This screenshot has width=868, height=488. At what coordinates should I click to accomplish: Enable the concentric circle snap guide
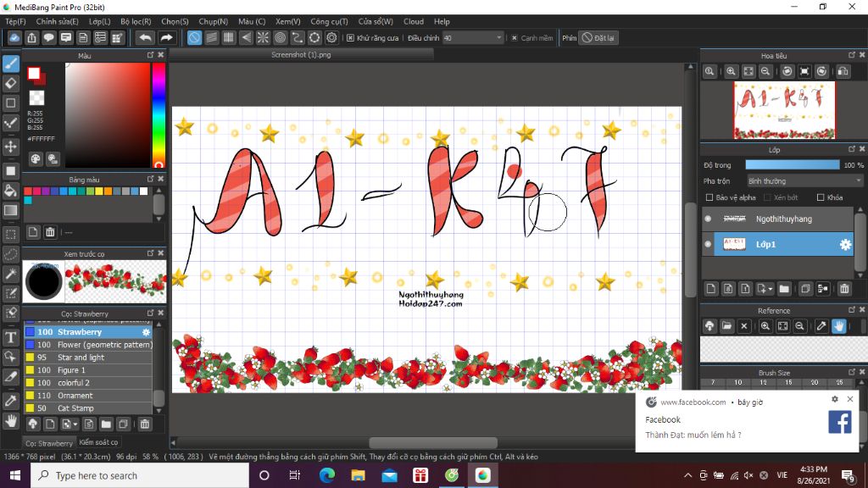point(280,37)
